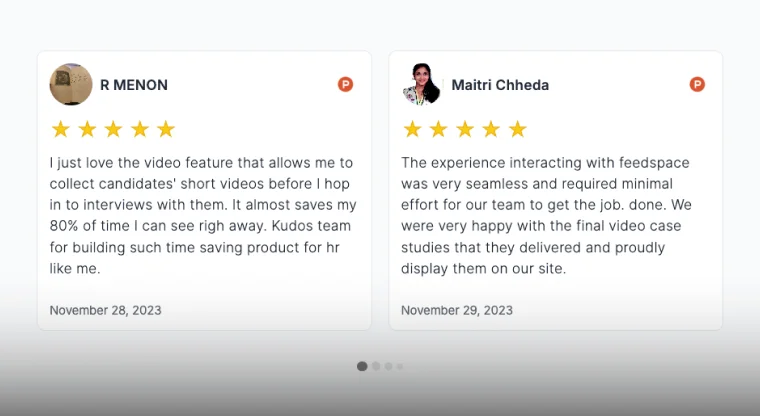Go to the second carousel pagination dot
Viewport: 760px width, 416px height.
click(x=376, y=366)
